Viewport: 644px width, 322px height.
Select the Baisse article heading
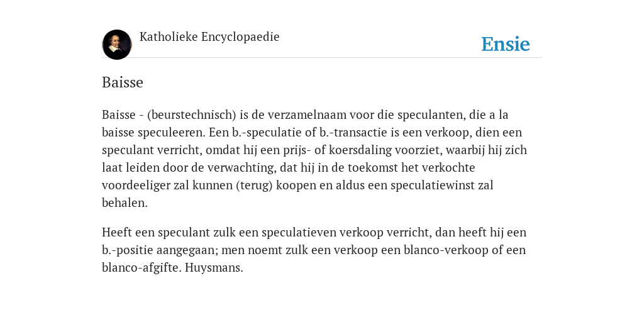[123, 82]
